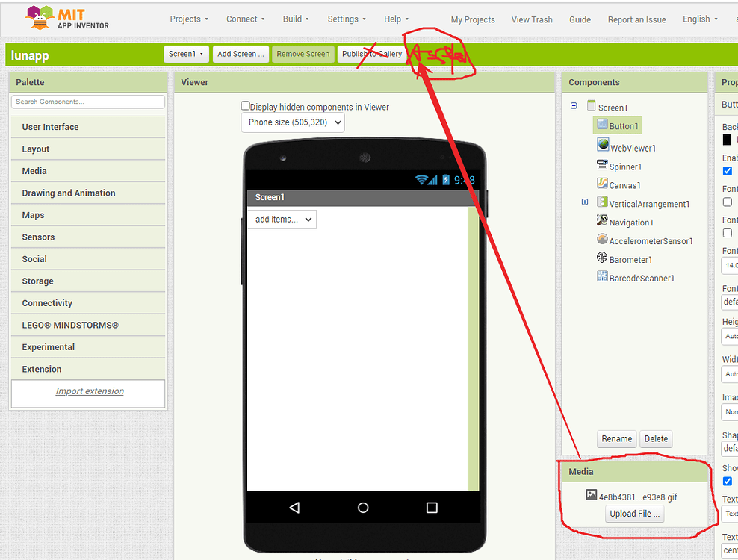Uncheck the Enabled property checkbox
738x560 pixels.
point(728,171)
